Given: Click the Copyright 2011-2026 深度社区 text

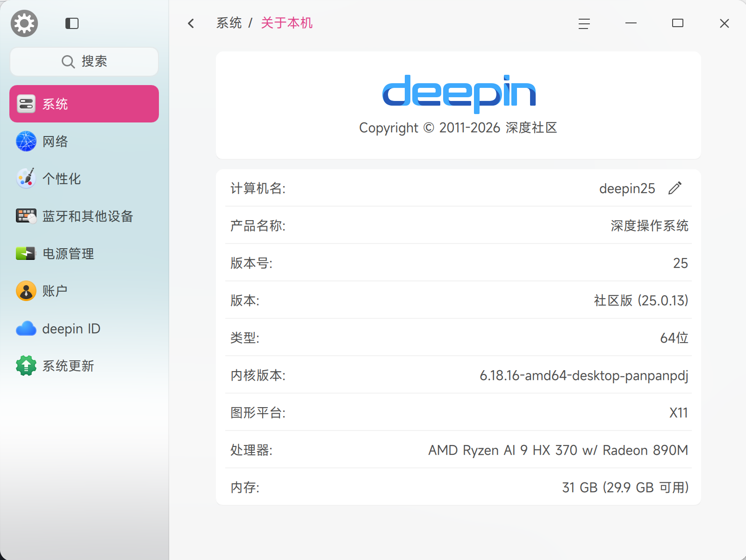Looking at the screenshot, I should (458, 128).
